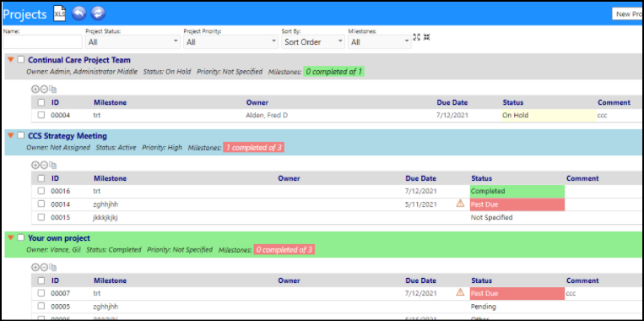
Task: Select all milestones in Continual Care table
Action: tap(41, 102)
